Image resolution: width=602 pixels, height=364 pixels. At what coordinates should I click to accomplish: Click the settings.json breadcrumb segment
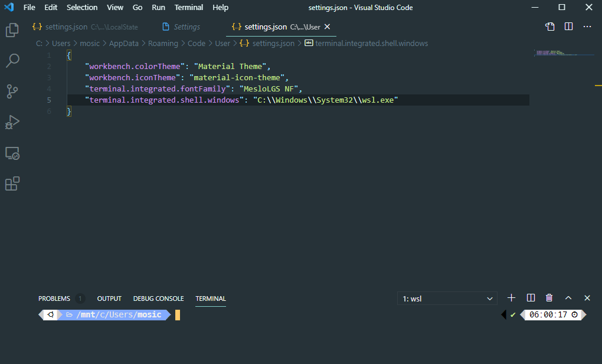tap(267, 44)
